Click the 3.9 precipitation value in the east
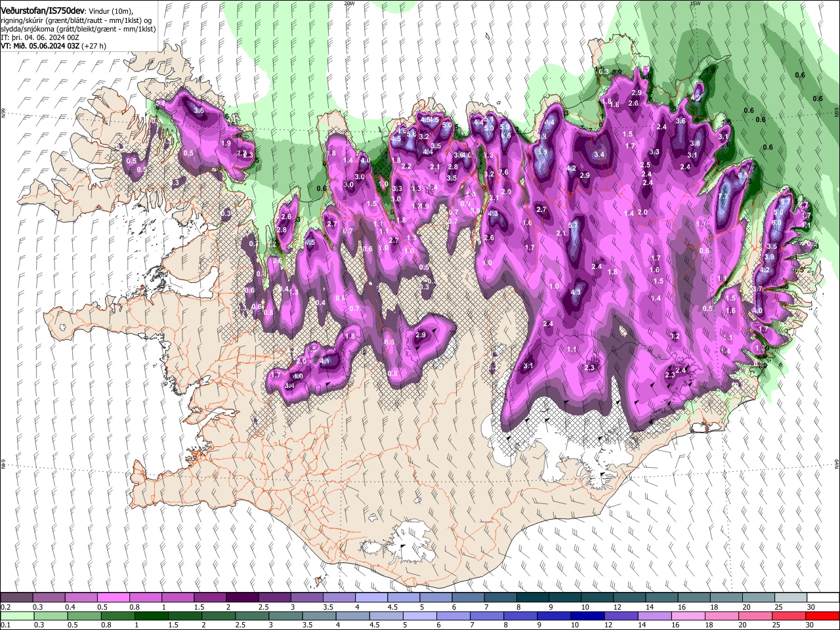Screen dimensions: 840x630 (770, 257)
